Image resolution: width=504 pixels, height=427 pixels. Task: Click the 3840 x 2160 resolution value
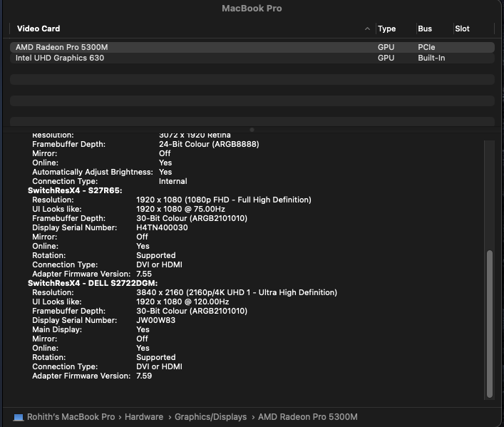(x=237, y=292)
